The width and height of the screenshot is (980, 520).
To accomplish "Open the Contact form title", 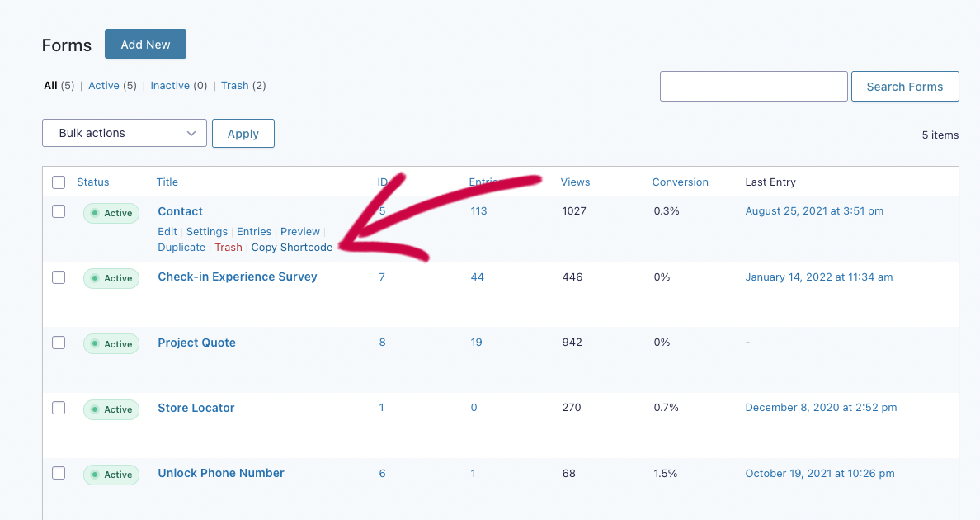I will point(180,211).
